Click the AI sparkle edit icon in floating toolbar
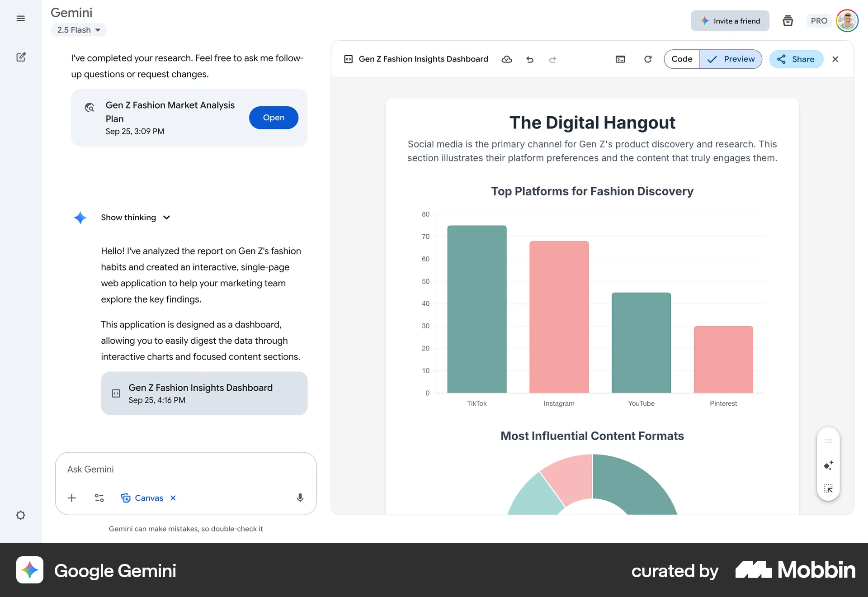This screenshot has height=597, width=868. 829,465
